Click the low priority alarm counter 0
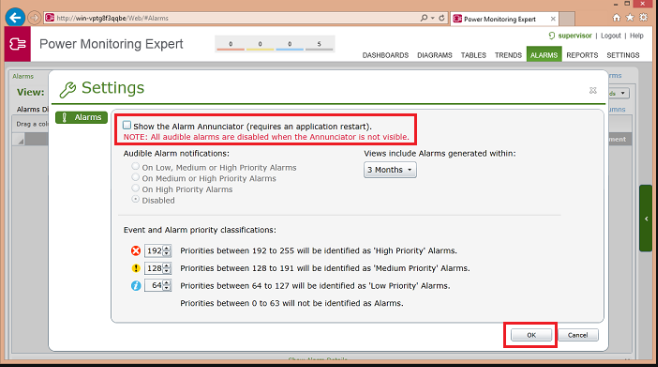 click(x=290, y=44)
